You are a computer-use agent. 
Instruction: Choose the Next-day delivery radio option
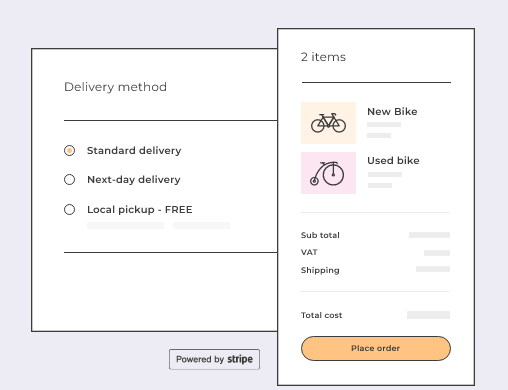click(x=69, y=180)
